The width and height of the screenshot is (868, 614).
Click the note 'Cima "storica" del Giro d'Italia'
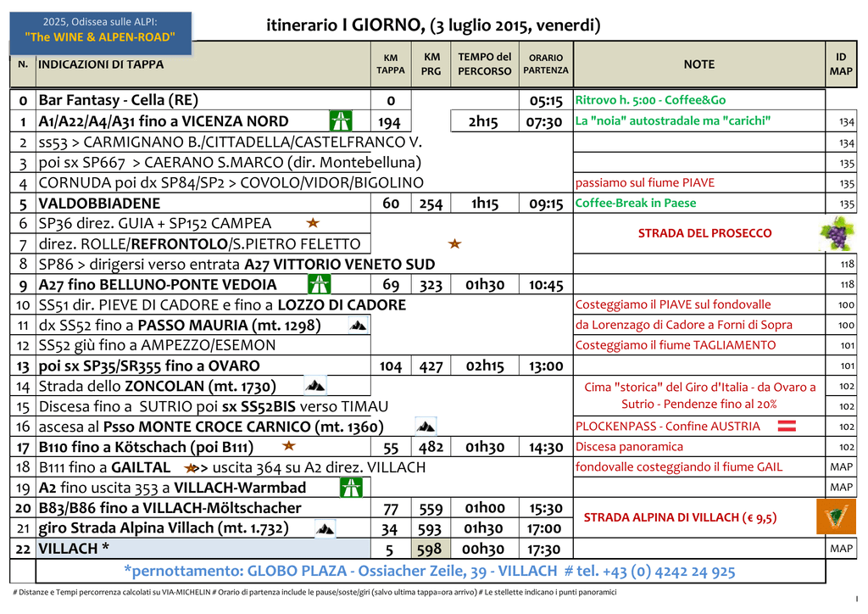(x=699, y=395)
